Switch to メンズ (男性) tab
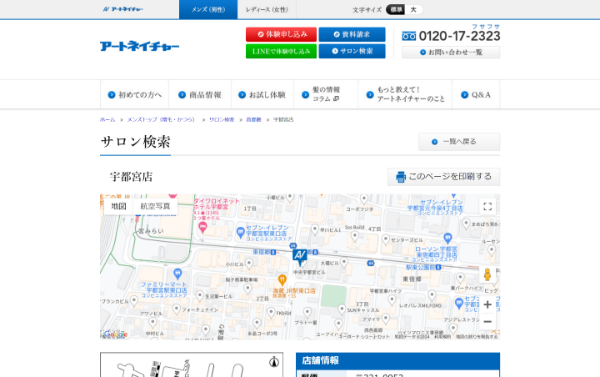Screen dimensions: 600x377 tap(208, 10)
